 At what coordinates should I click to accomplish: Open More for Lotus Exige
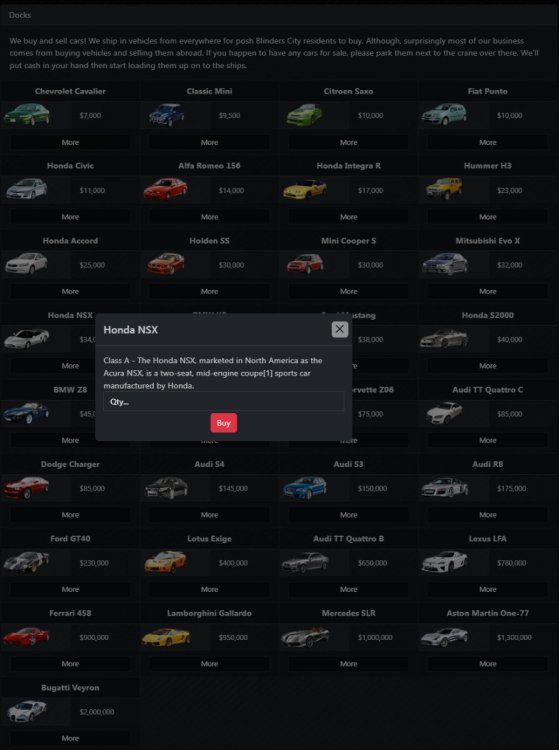(x=209, y=589)
